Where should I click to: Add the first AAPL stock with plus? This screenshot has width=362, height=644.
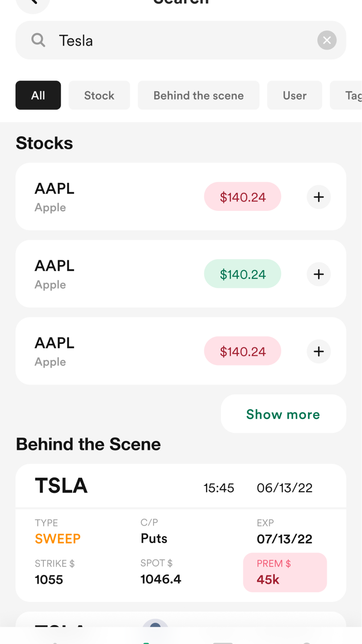pyautogui.click(x=319, y=197)
